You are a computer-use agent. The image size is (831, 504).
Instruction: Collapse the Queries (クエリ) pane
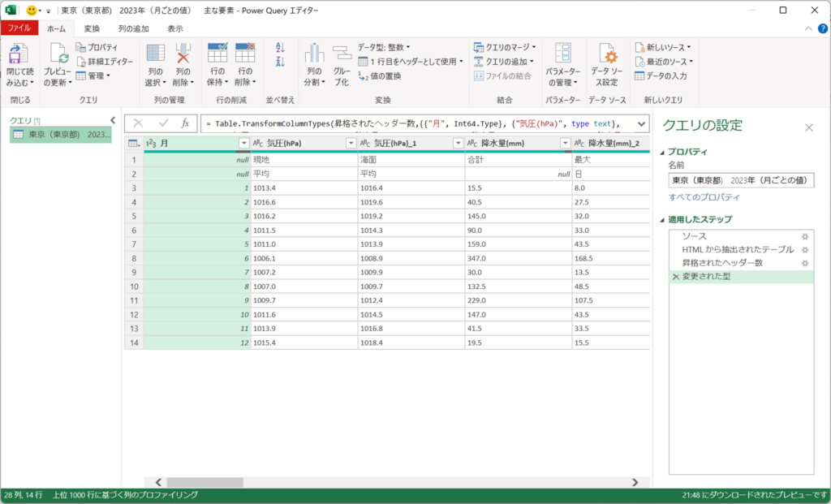coord(112,120)
